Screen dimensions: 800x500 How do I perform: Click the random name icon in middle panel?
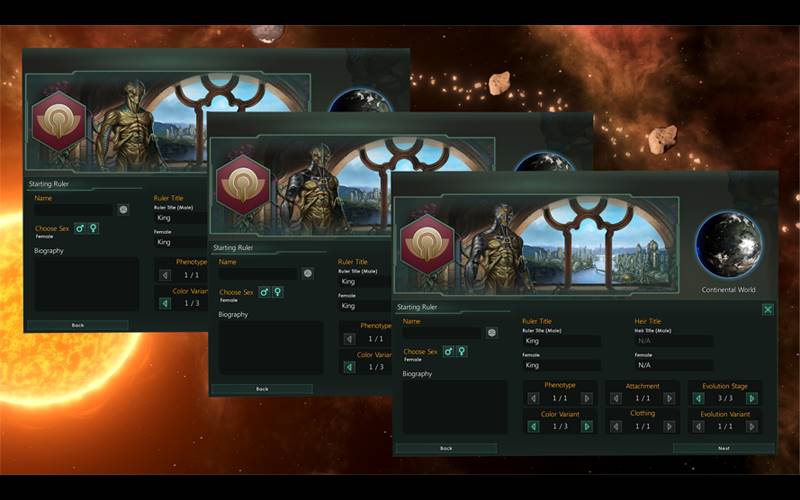coord(308,273)
